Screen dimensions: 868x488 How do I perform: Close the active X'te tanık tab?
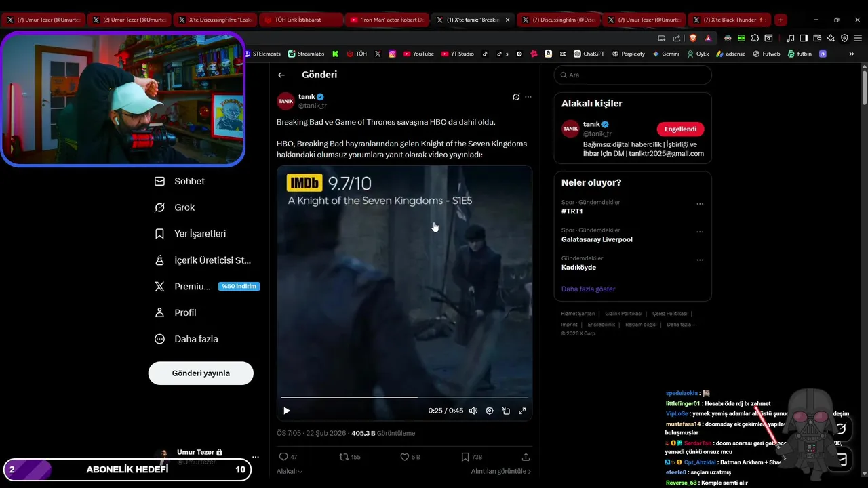(507, 20)
